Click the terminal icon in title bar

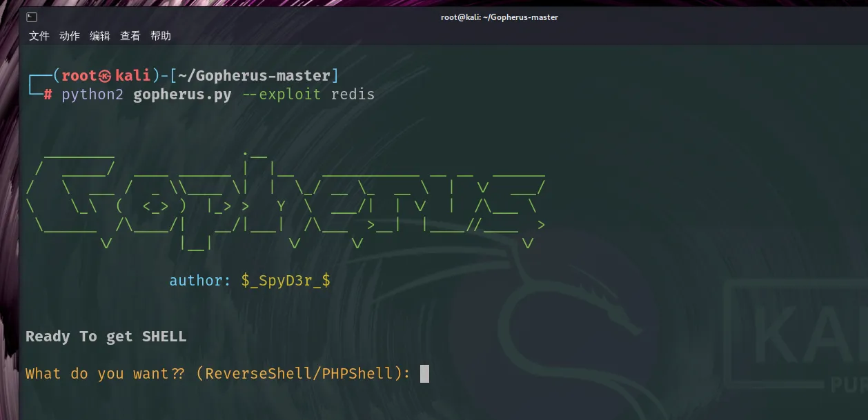(x=32, y=17)
